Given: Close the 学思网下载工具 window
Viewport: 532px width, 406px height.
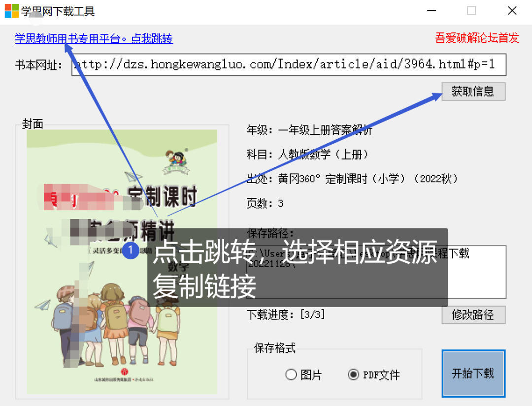Looking at the screenshot, I should click(512, 11).
